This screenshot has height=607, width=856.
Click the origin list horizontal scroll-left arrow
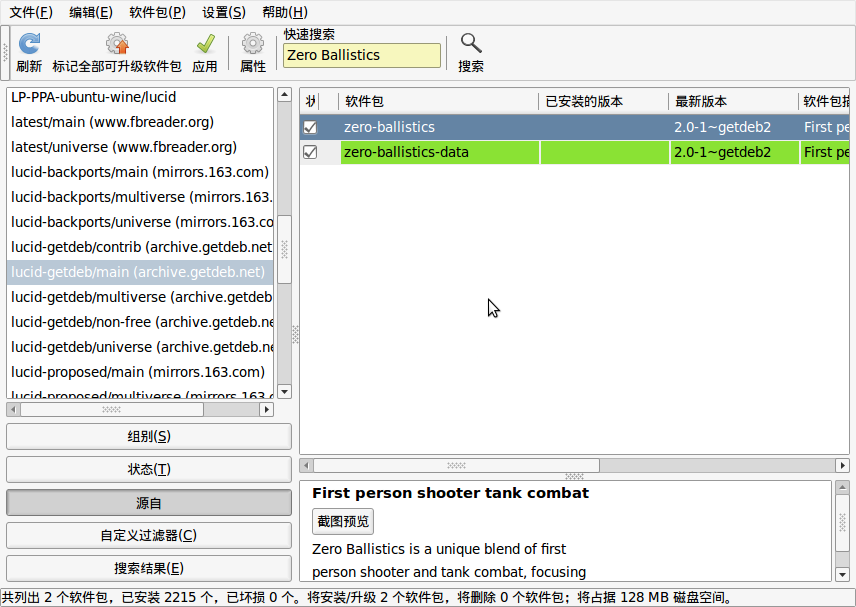[x=14, y=409]
